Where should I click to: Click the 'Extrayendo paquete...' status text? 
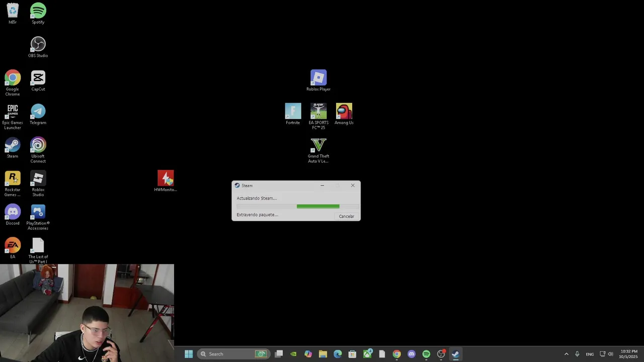pos(257,215)
